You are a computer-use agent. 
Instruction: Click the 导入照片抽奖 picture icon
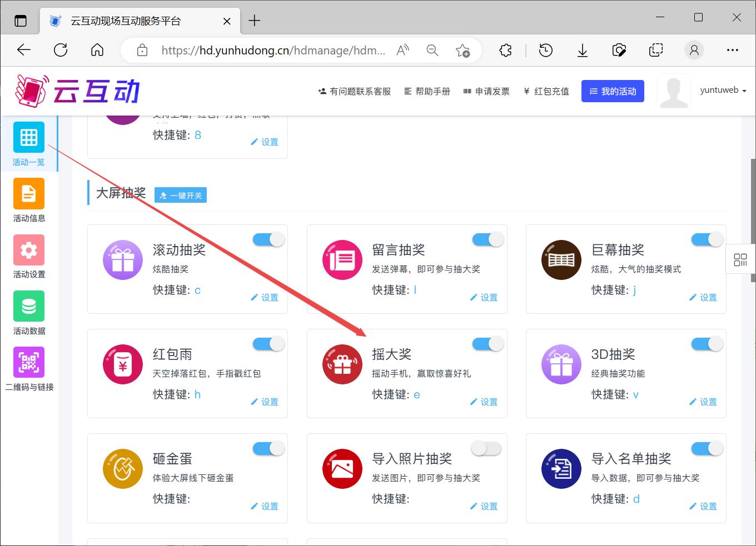click(342, 469)
